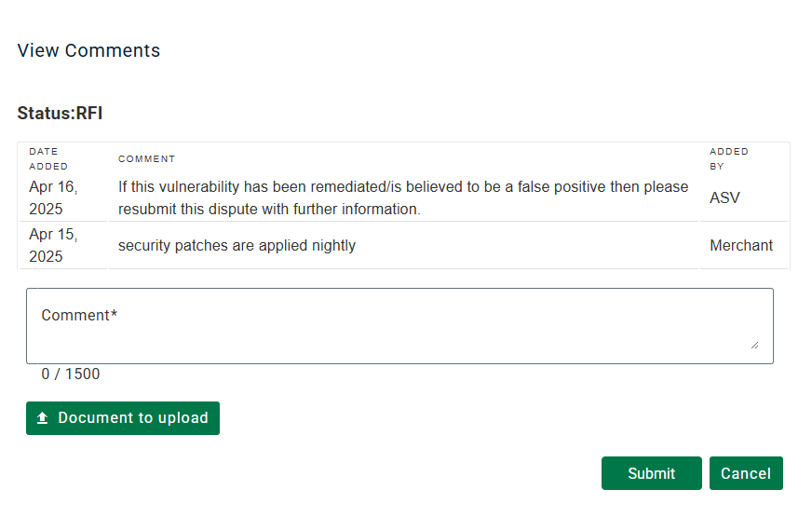Click the Comment field label
This screenshot has height=517, width=812.
(x=75, y=315)
